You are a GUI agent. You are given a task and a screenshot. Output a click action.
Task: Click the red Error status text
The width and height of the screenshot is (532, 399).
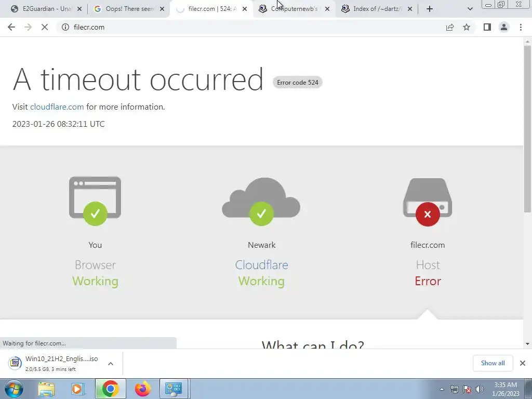coord(428,281)
